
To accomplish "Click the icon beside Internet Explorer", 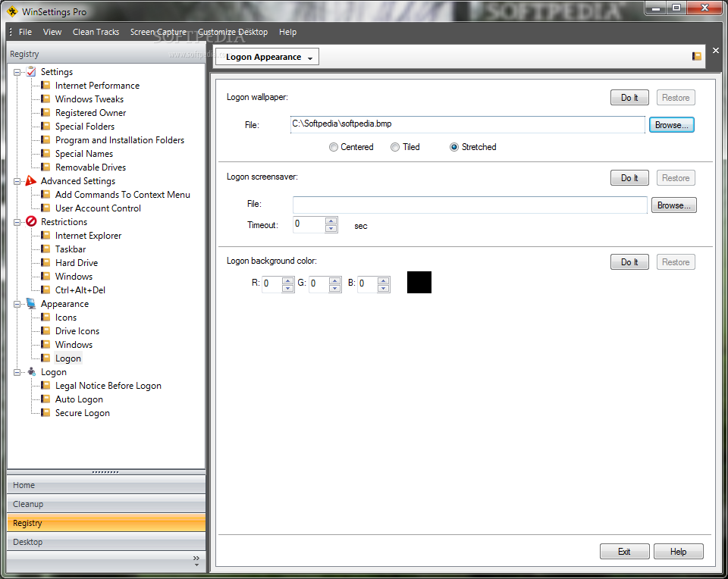I will coord(45,235).
